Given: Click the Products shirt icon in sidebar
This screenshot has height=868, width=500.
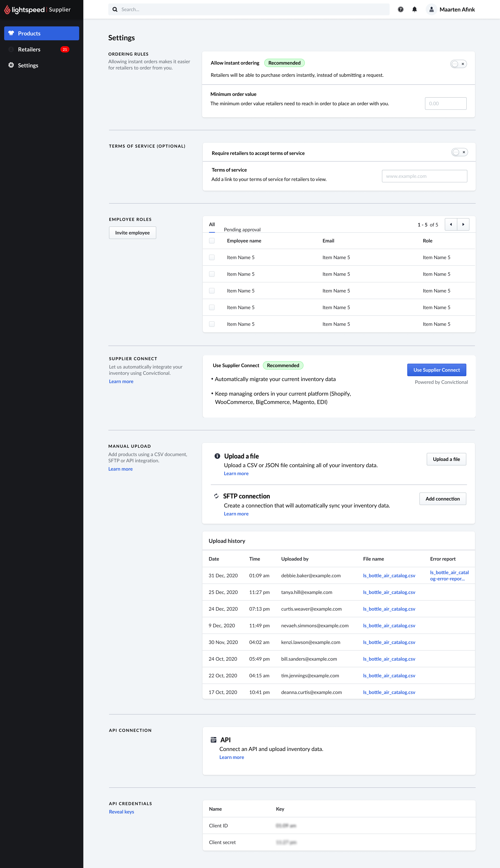Looking at the screenshot, I should 11,33.
